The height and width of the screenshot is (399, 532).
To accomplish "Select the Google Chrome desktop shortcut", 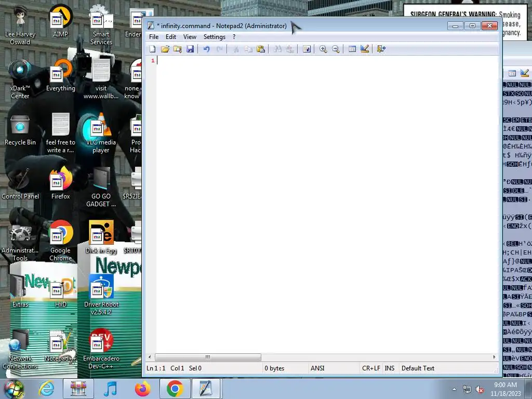I will [x=60, y=241].
